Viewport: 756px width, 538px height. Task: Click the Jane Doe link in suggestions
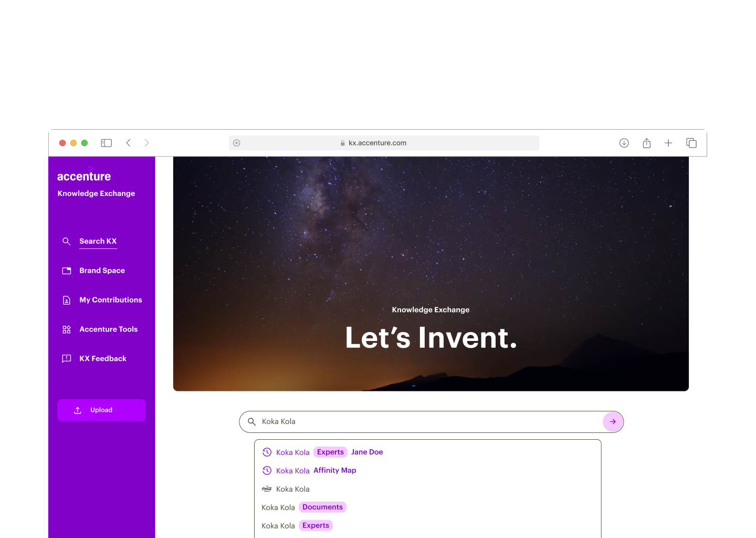(367, 452)
